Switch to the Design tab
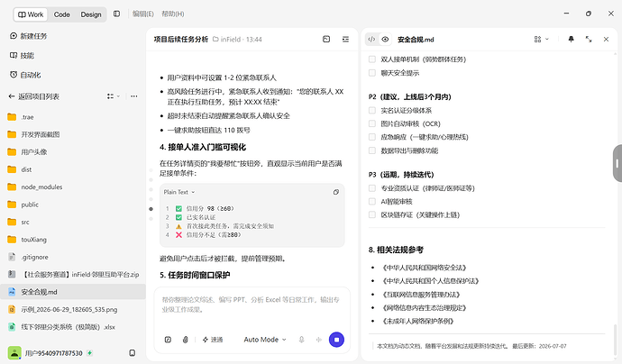This screenshot has width=622, height=364. point(91,14)
